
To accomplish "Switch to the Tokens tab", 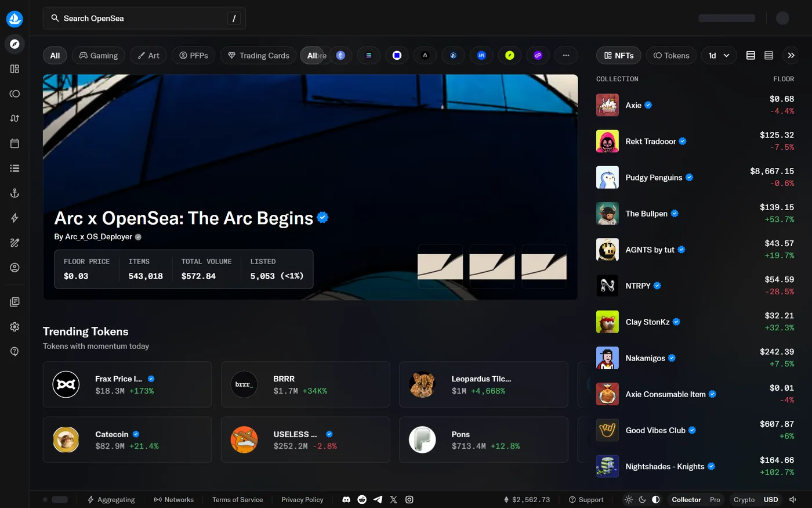I will pos(671,56).
